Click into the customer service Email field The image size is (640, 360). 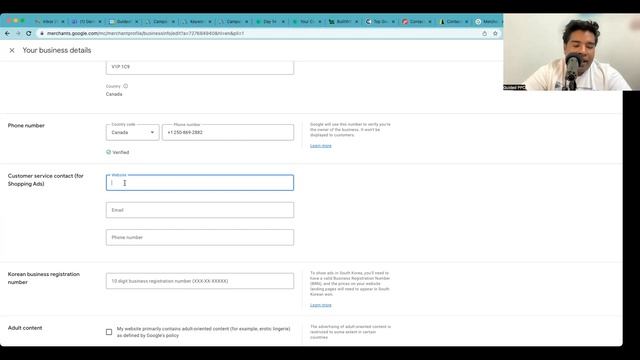coord(200,210)
